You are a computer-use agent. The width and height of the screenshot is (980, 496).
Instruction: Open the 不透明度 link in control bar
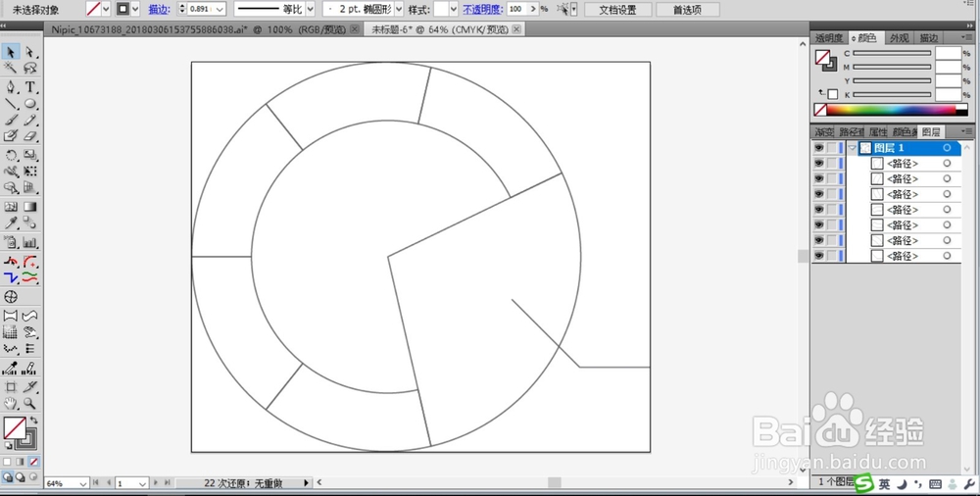(x=482, y=10)
